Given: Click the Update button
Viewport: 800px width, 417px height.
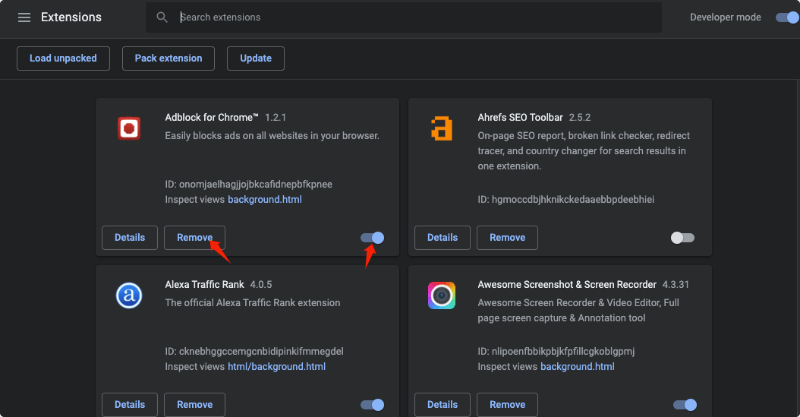Looking at the screenshot, I should [256, 58].
